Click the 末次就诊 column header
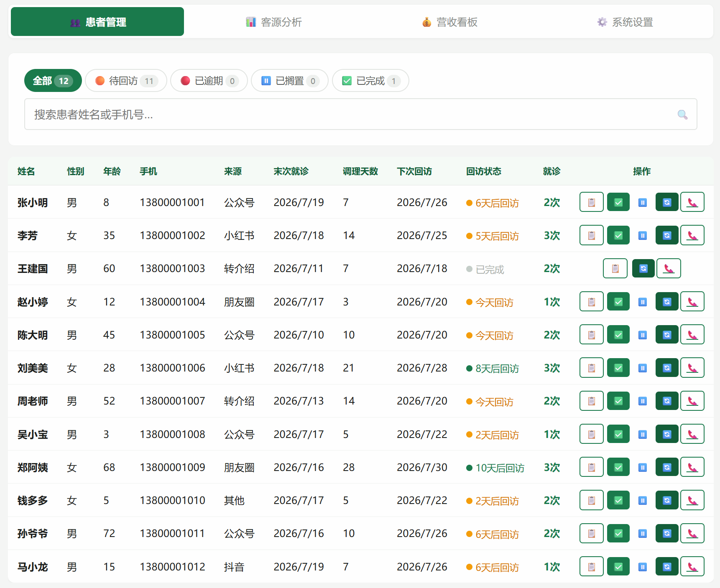The image size is (720, 588). [x=291, y=171]
